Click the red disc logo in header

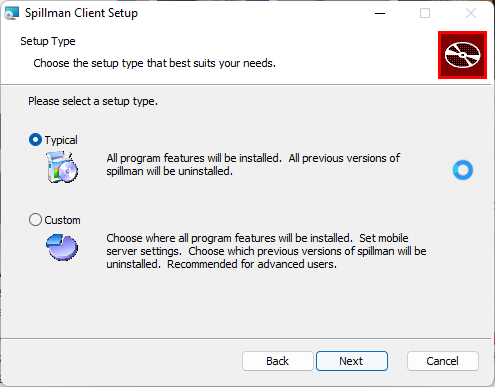coord(462,55)
